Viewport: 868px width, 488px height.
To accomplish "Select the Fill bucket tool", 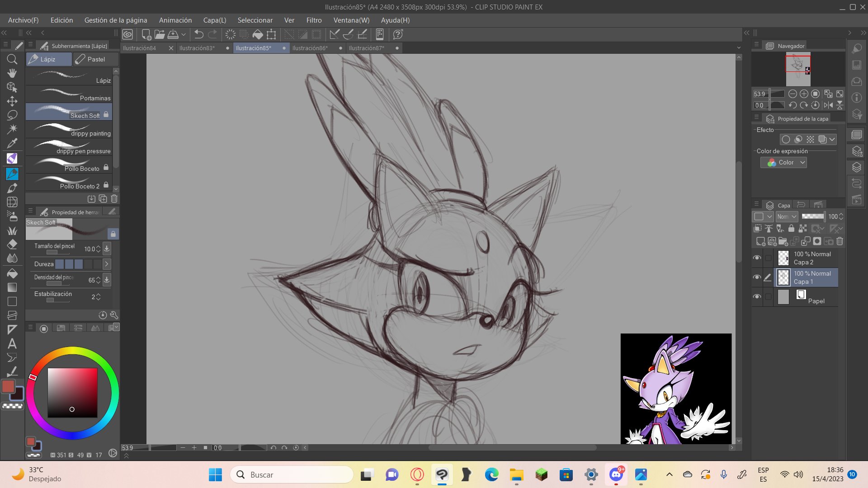I will [12, 273].
